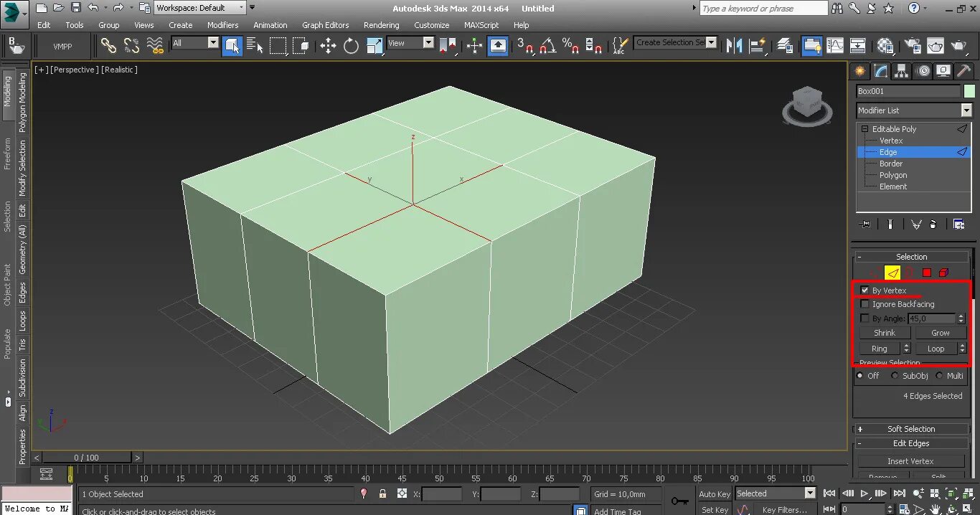Image resolution: width=980 pixels, height=515 pixels.
Task: Click the Align tool icon
Action: point(757,46)
